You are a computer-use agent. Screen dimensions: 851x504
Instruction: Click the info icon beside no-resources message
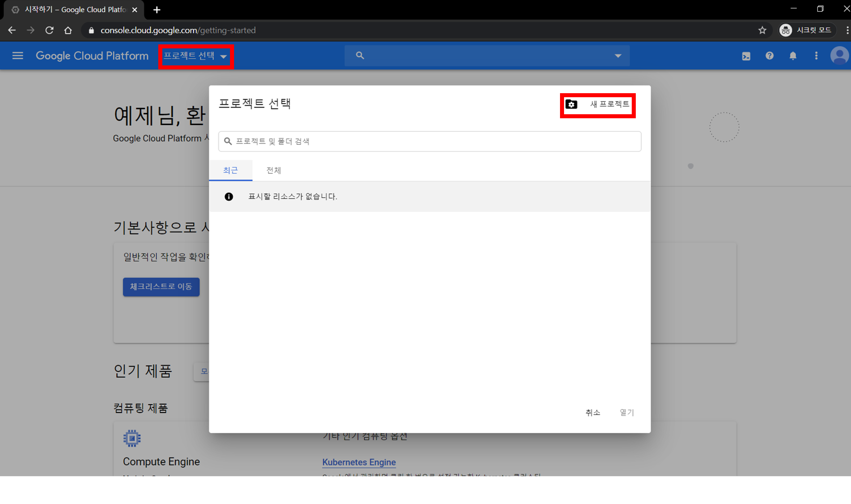(229, 197)
